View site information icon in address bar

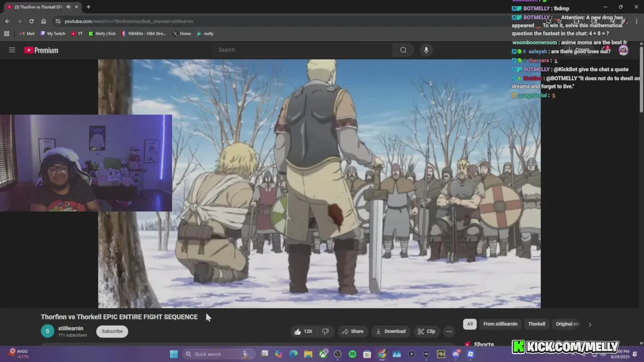[x=58, y=21]
